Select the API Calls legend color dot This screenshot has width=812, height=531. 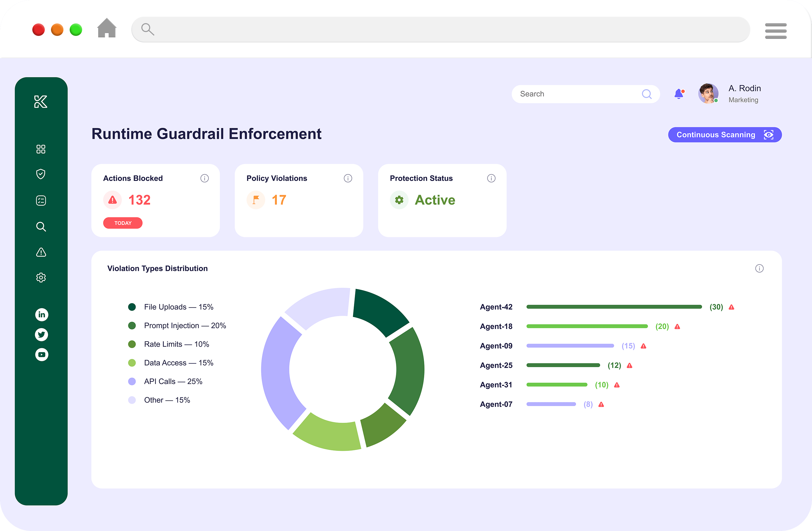pyautogui.click(x=132, y=381)
